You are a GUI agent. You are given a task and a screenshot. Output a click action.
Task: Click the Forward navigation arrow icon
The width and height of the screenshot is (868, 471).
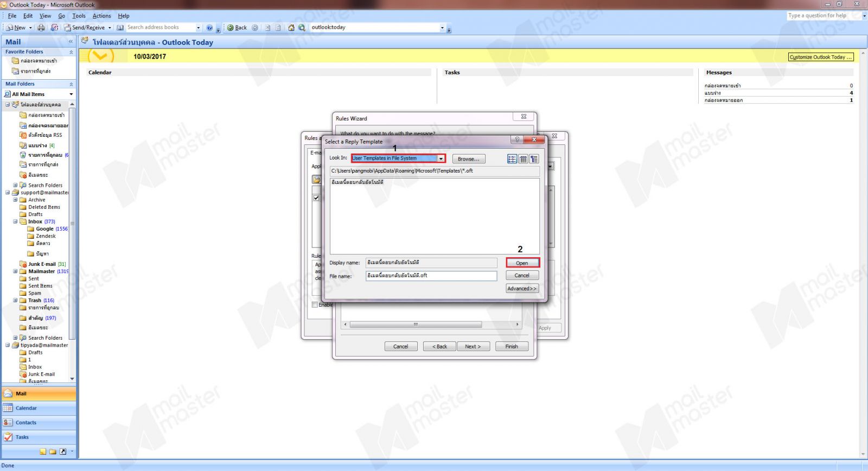coord(255,27)
